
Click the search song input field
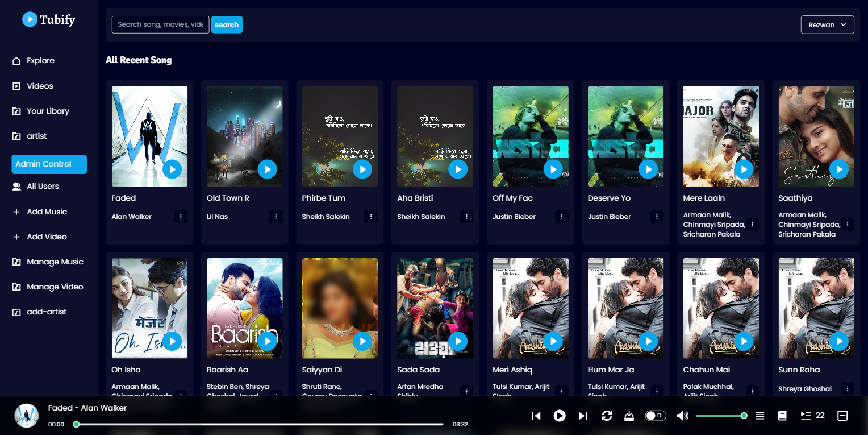[160, 24]
